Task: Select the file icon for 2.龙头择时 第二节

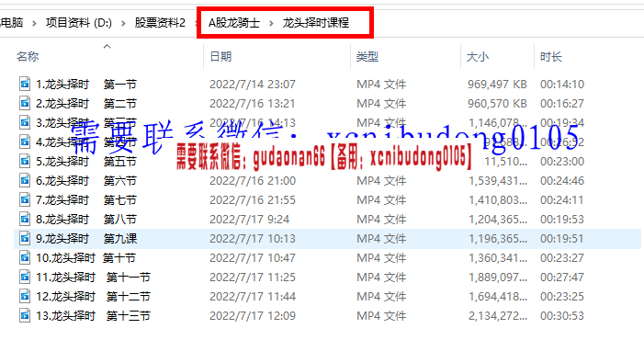Action: [x=25, y=103]
